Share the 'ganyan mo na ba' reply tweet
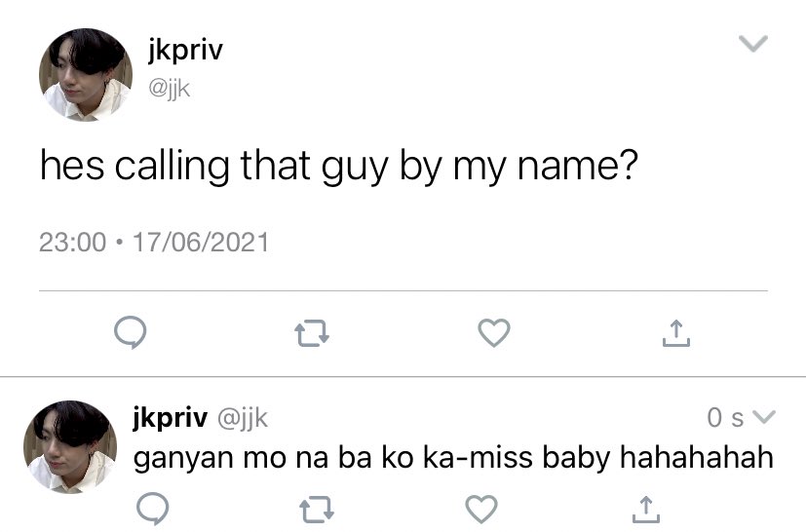The image size is (806, 532). [x=645, y=510]
